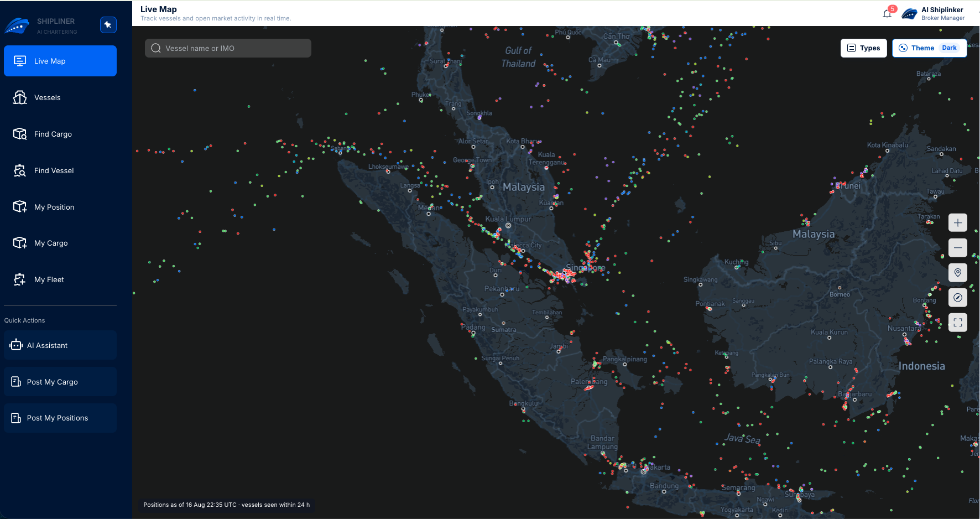Viewport: 980px width, 519px height.
Task: Click the search magnifier icon
Action: (156, 48)
